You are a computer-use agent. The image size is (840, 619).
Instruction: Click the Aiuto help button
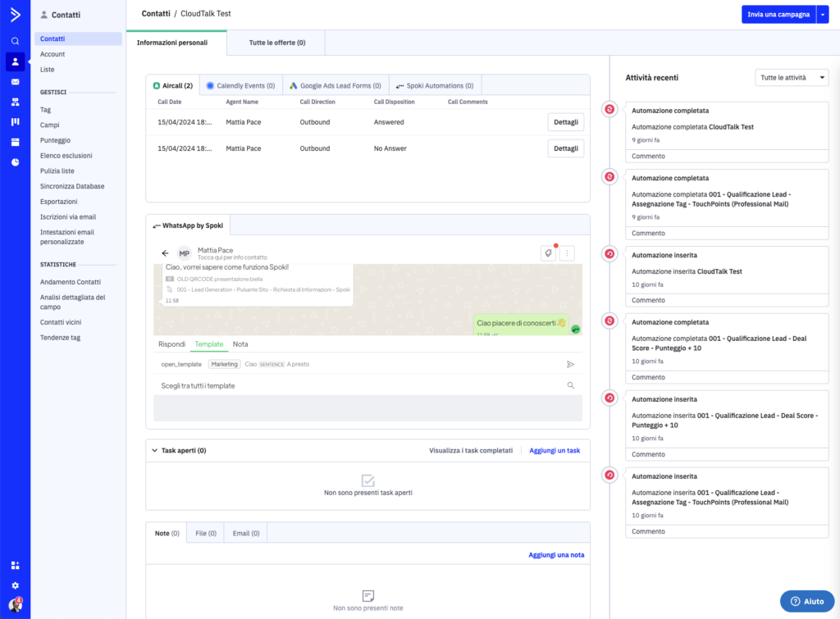coord(807,601)
